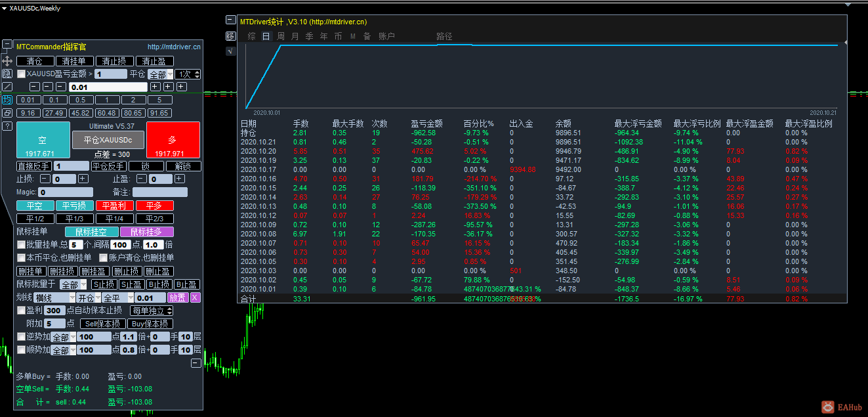The image size is (868, 417).
Task: Switch to the 账户 account tab
Action: [x=386, y=36]
